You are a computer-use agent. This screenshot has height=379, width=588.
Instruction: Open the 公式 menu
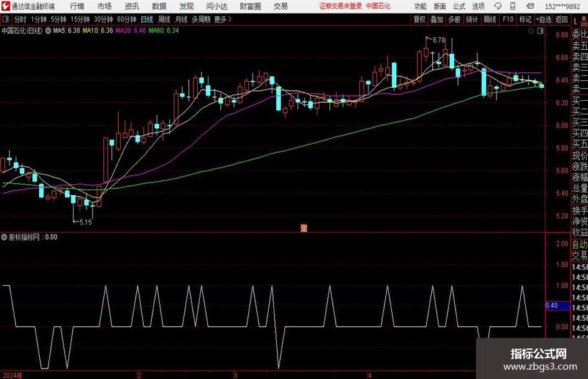[459, 6]
